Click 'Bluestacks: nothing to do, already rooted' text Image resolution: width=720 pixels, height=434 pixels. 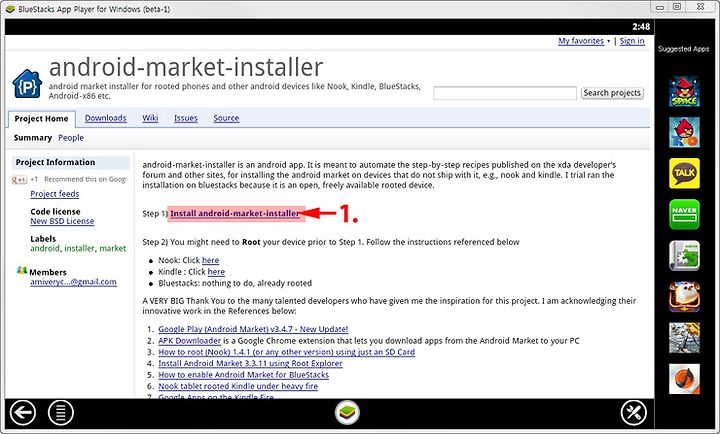tap(235, 283)
